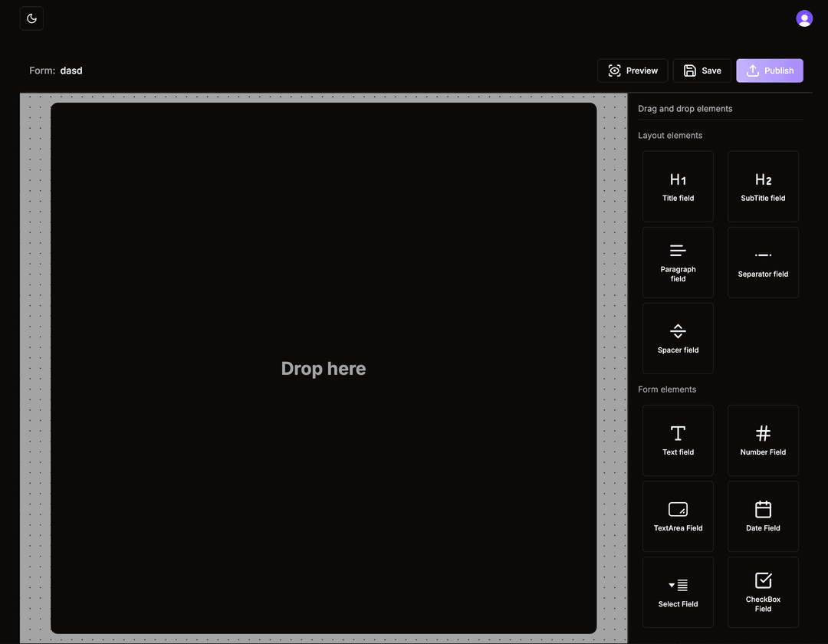Click the "Form:" label

point(42,71)
